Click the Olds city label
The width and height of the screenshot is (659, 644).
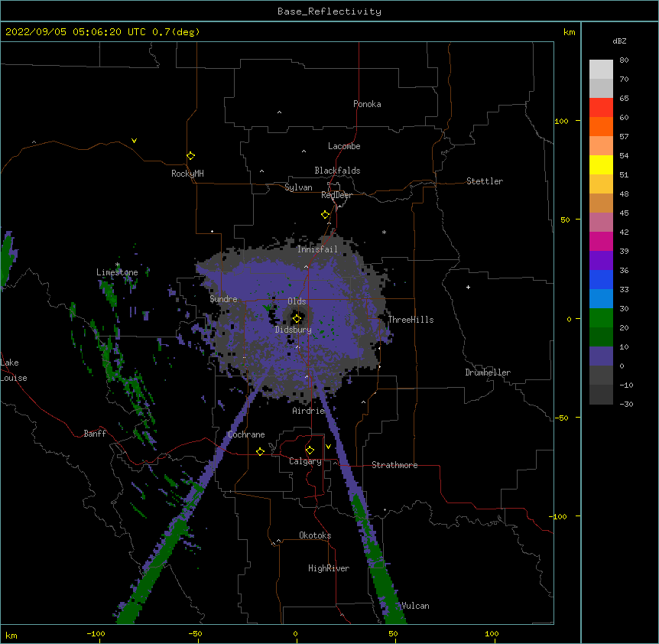(x=297, y=301)
